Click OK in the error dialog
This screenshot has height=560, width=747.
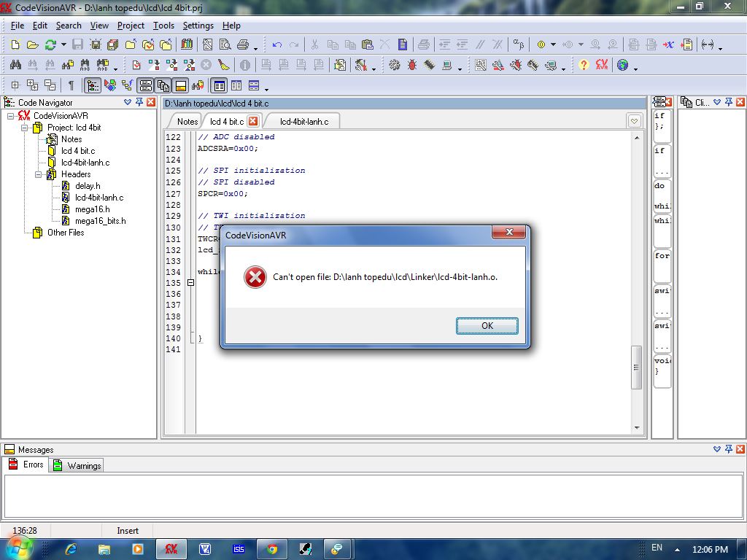pos(487,326)
